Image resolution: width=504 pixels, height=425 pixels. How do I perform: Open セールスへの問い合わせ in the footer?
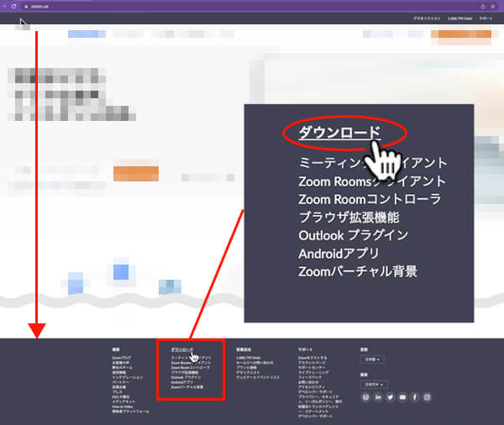[255, 363]
